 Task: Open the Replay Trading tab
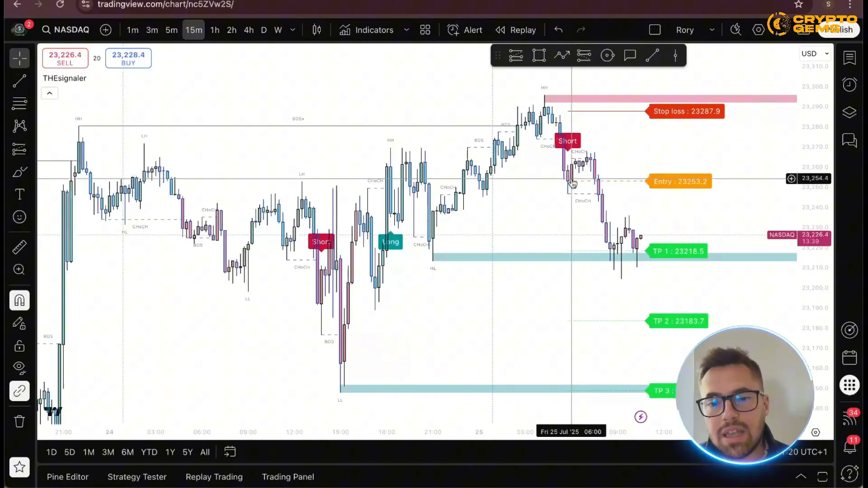click(x=214, y=477)
